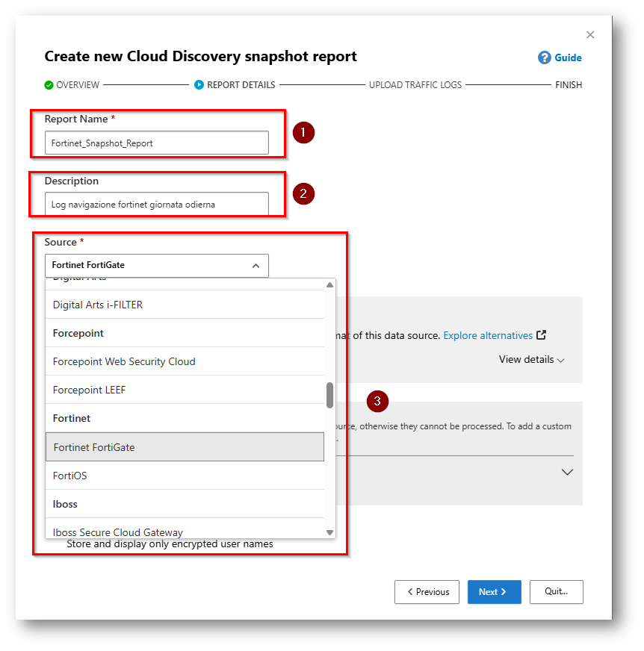Click the dropdown list scrollbar thumb
Image resolution: width=644 pixels, height=651 pixels.
[x=329, y=395]
